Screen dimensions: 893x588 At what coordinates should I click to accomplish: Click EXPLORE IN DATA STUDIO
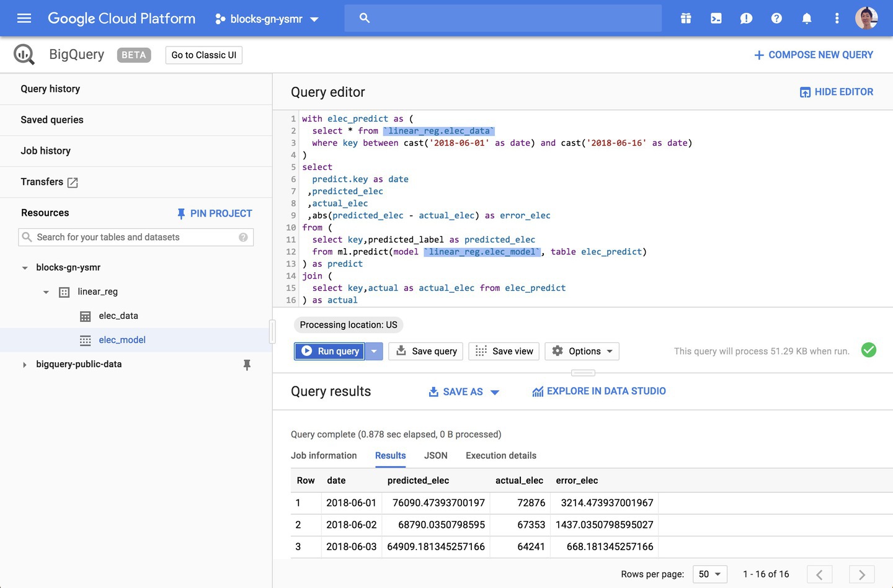599,391
